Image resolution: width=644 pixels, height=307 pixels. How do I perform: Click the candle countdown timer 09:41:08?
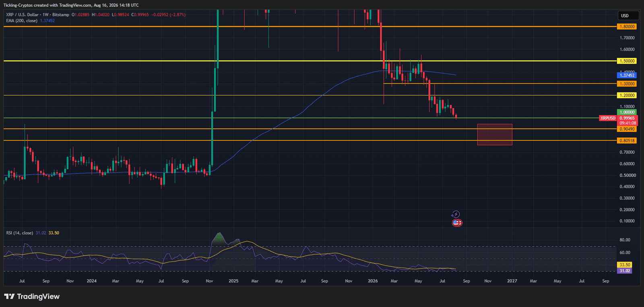coord(627,123)
